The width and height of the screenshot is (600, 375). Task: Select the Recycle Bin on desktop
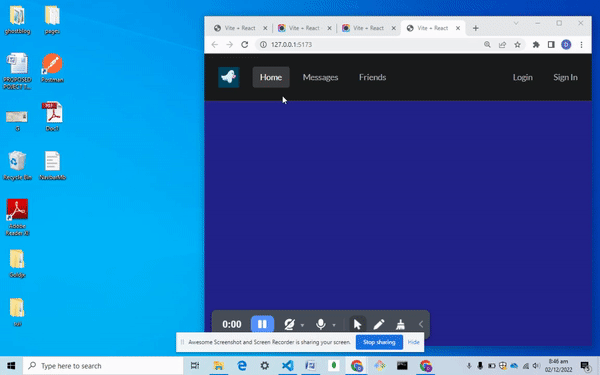[x=17, y=166]
